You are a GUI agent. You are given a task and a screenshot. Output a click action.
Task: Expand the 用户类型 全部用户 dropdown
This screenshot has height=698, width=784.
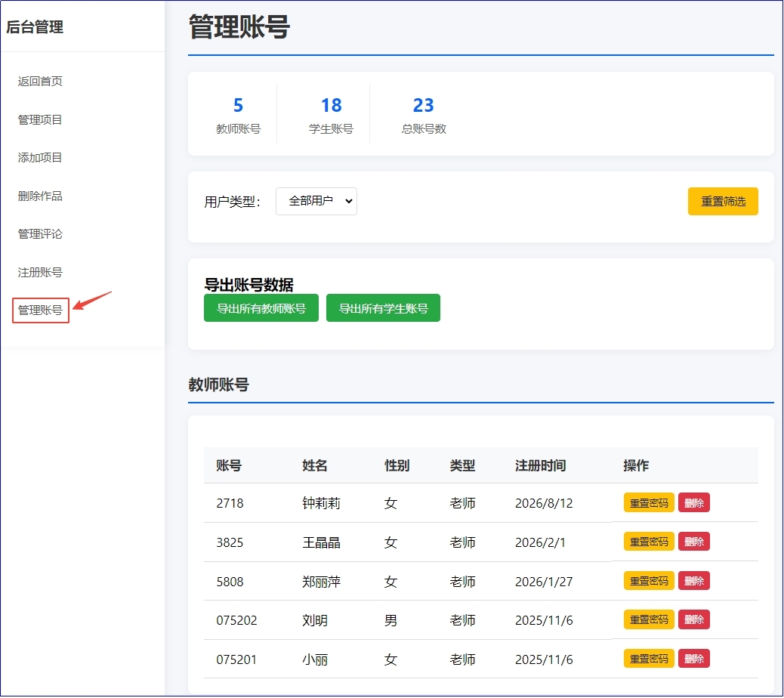point(316,201)
